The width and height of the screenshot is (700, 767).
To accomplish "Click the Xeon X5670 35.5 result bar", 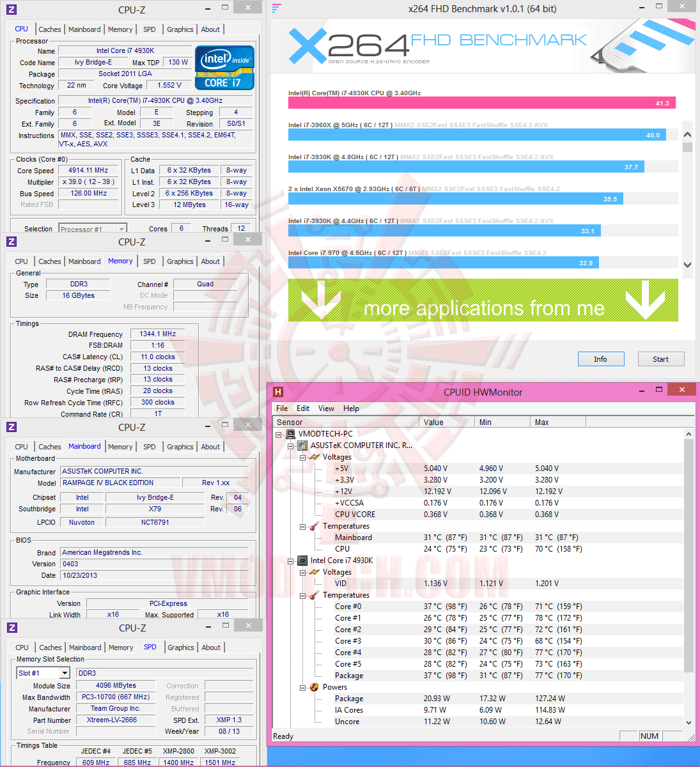I will click(456, 199).
